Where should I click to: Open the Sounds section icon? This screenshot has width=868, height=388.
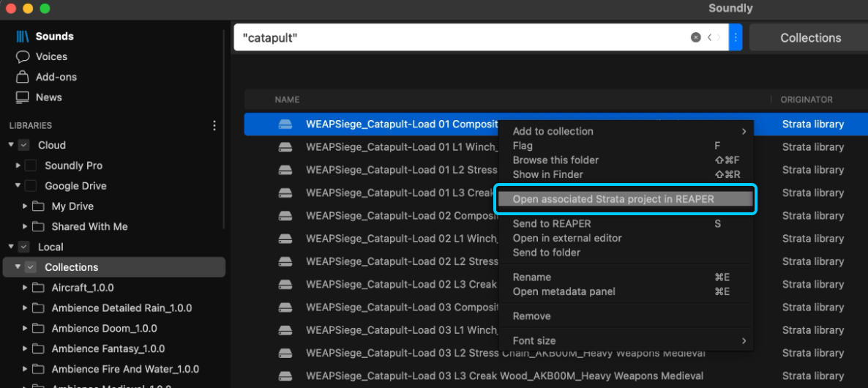(x=22, y=37)
